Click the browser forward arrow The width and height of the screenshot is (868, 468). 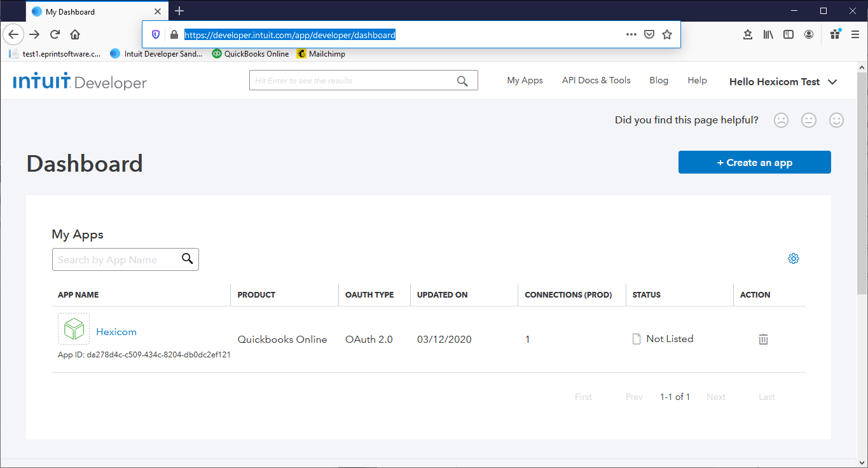point(35,34)
